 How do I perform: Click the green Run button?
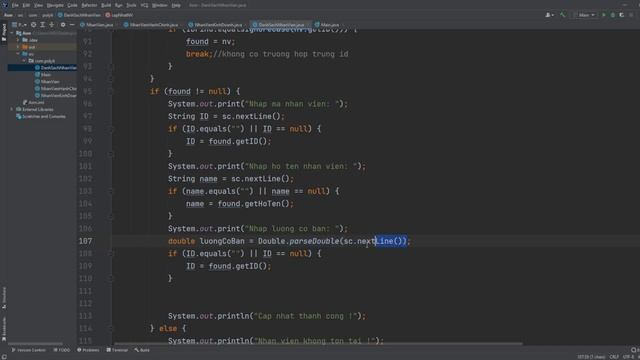point(604,15)
